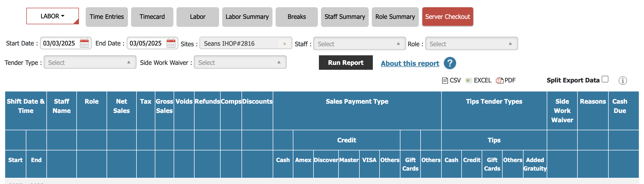Click the info icon beside Split Export Data
This screenshot has height=184, width=644.
click(x=622, y=81)
